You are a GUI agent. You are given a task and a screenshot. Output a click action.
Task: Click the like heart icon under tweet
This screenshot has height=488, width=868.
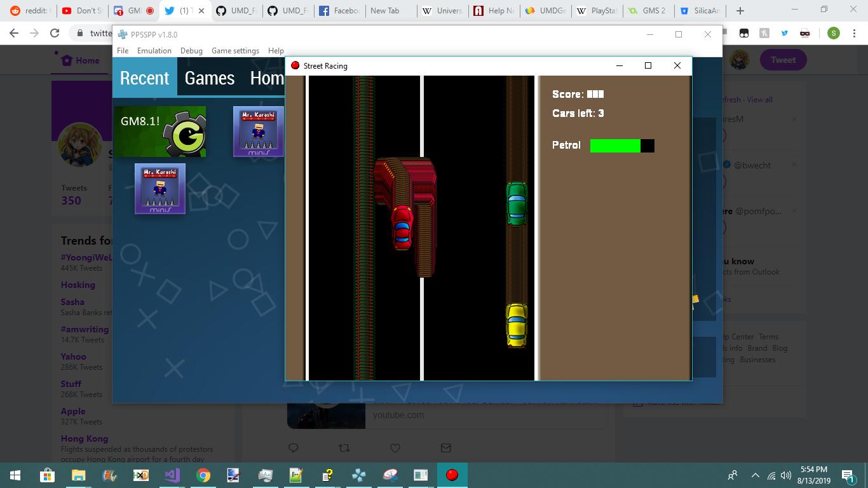pos(395,448)
